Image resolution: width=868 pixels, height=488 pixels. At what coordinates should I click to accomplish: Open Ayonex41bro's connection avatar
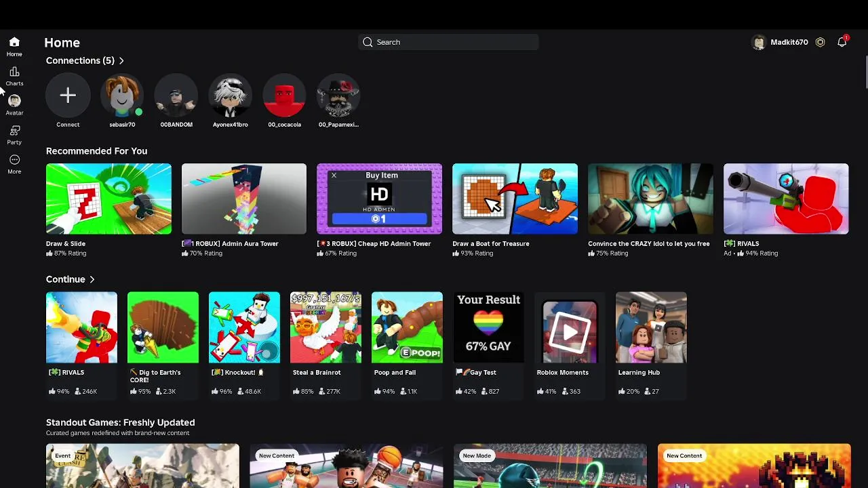point(231,96)
